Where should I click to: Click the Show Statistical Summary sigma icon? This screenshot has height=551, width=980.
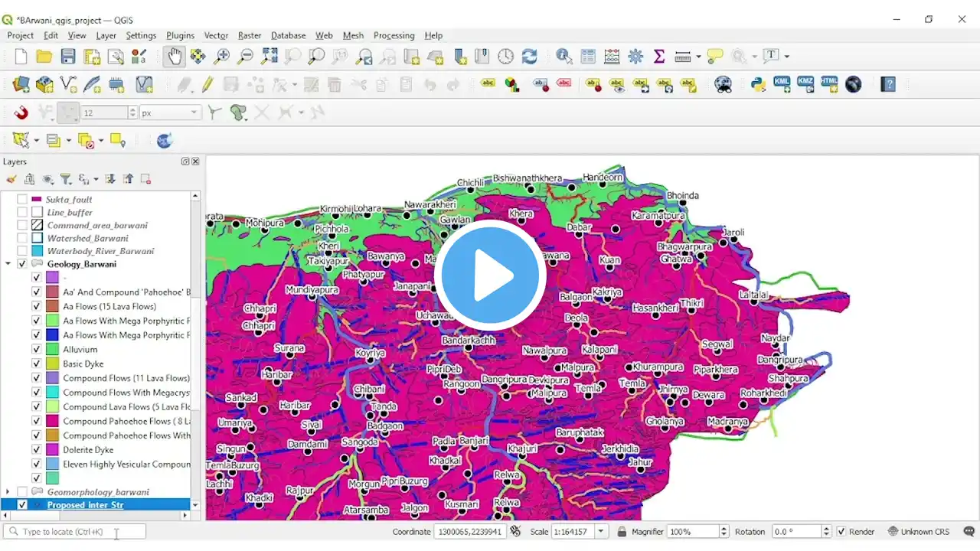658,56
